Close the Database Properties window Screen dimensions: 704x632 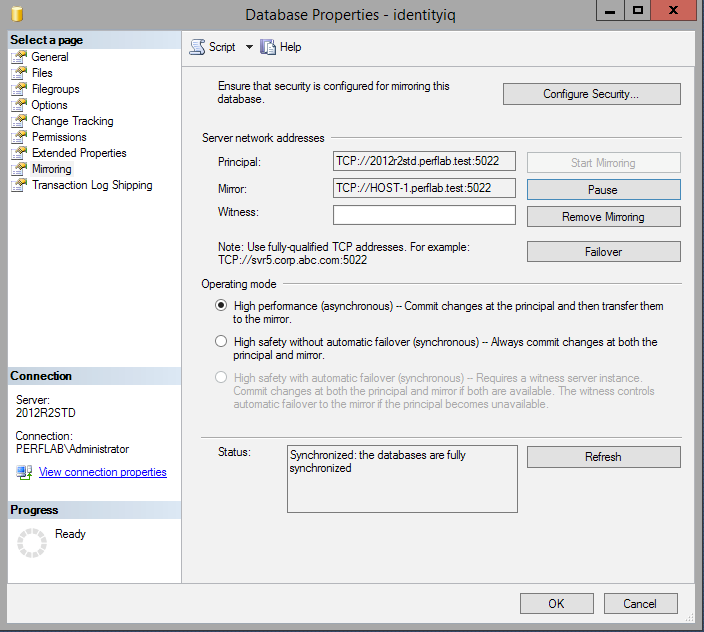pos(673,11)
